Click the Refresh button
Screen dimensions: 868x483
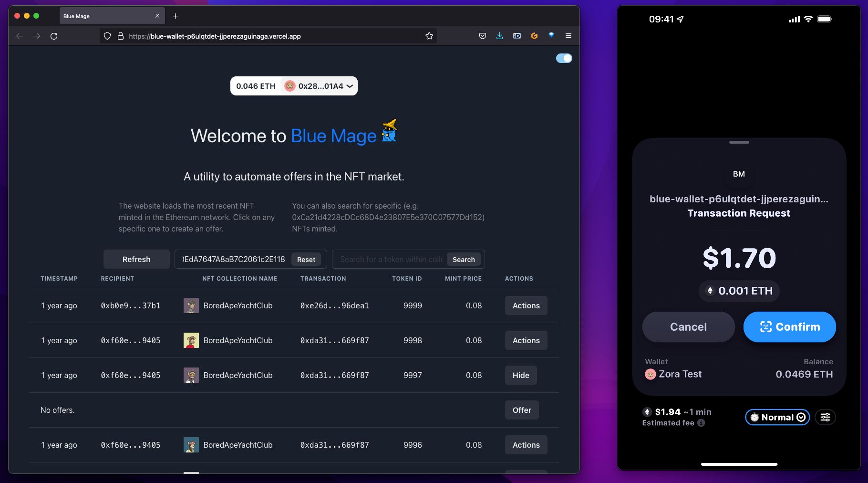pyautogui.click(x=136, y=259)
